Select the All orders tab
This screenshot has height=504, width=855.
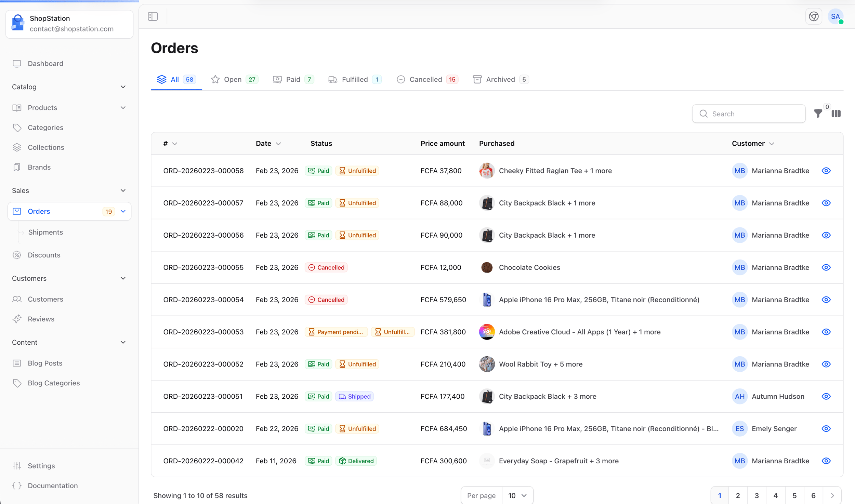(176, 79)
